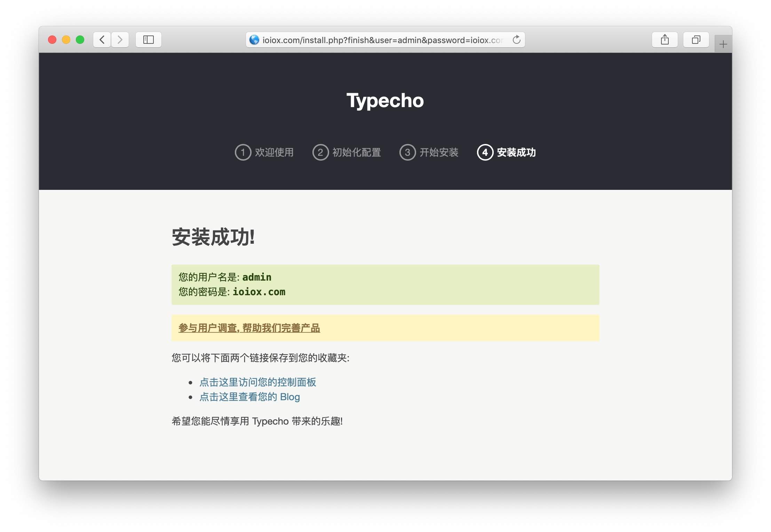Reload the page with refresh icon
This screenshot has height=532, width=771.
[x=517, y=40]
